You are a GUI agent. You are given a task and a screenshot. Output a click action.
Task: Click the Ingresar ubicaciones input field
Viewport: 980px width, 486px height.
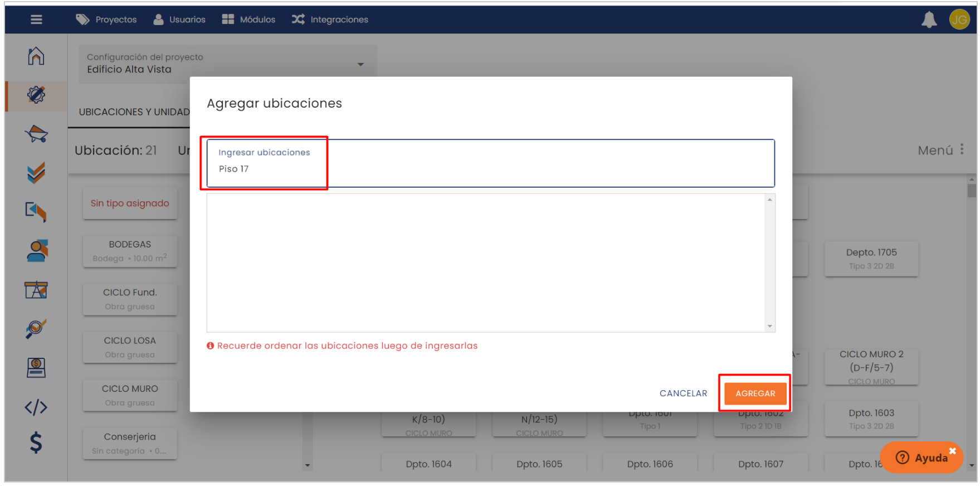[x=490, y=168]
